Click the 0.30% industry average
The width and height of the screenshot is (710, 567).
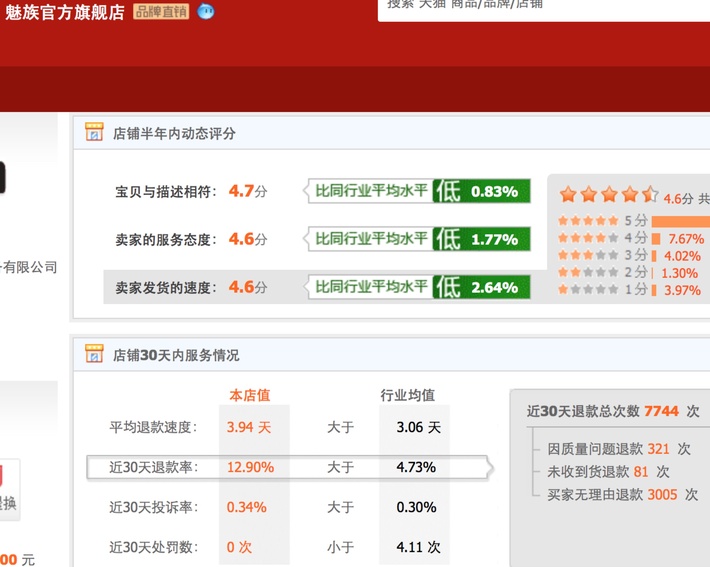pos(417,507)
